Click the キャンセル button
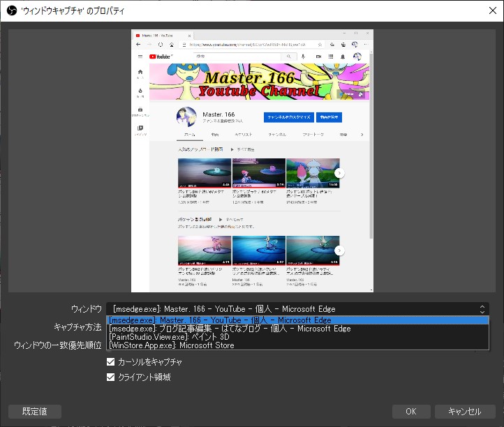 coord(465,412)
